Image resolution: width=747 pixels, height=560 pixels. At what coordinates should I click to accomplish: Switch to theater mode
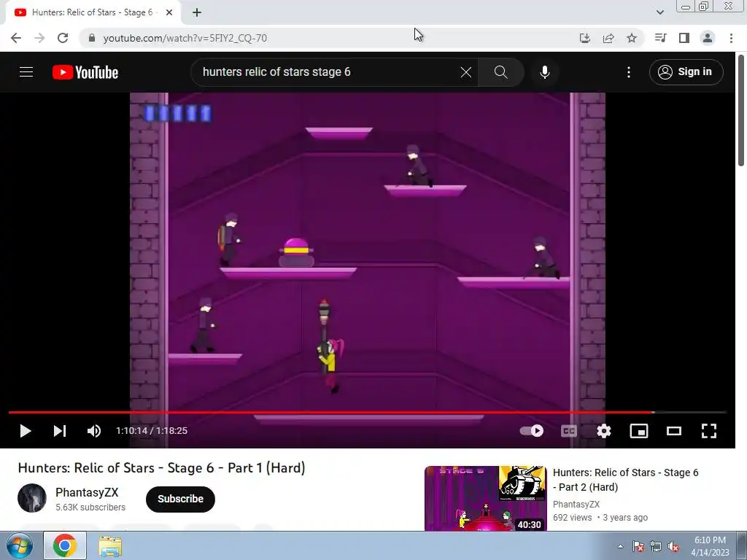673,431
